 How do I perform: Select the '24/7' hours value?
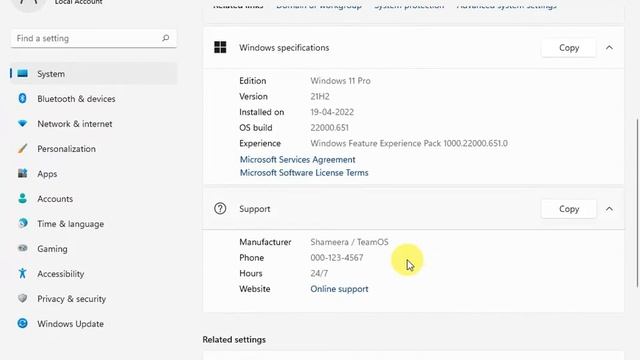point(319,273)
